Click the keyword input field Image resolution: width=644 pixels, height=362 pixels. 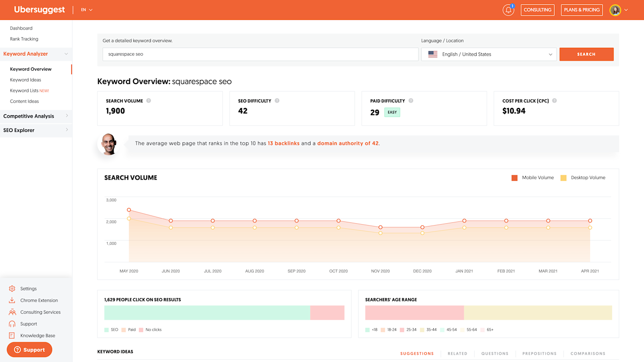260,54
